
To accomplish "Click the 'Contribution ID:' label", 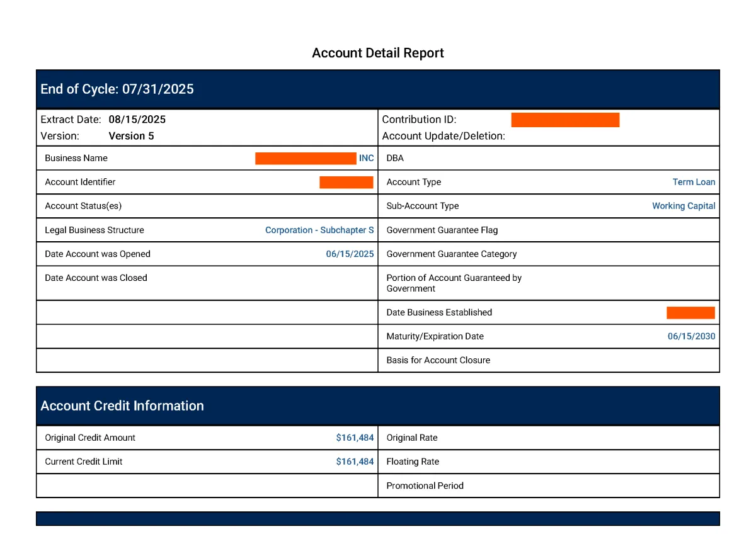I will point(419,119).
